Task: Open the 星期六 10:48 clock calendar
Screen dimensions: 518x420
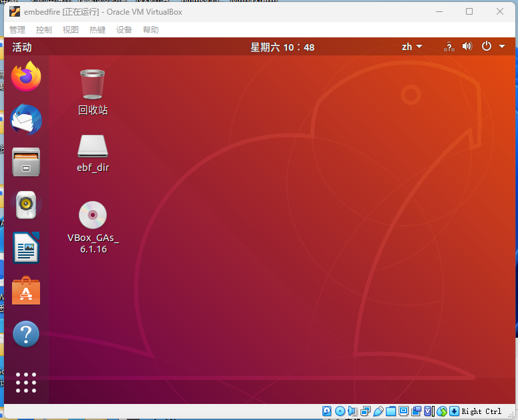Action: tap(282, 47)
